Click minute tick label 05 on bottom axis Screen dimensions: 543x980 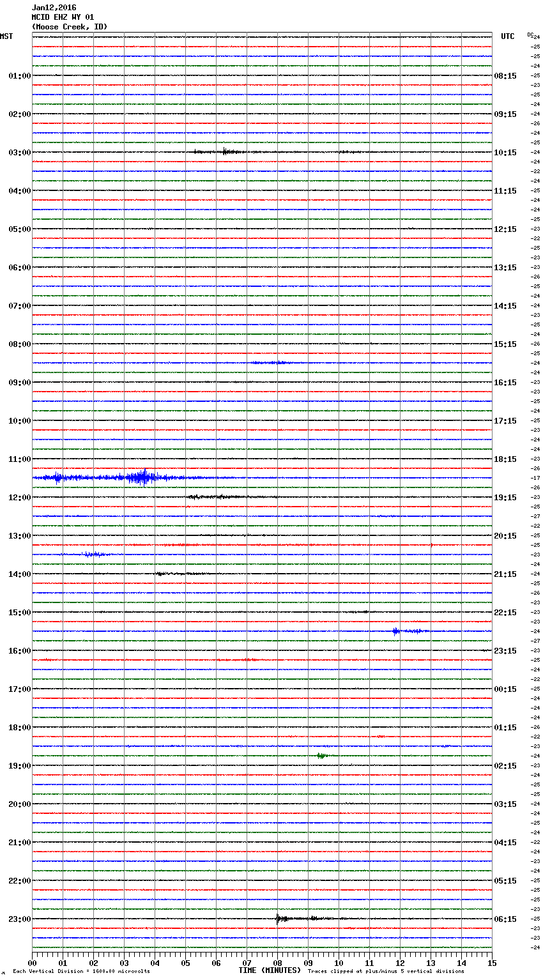185,963
